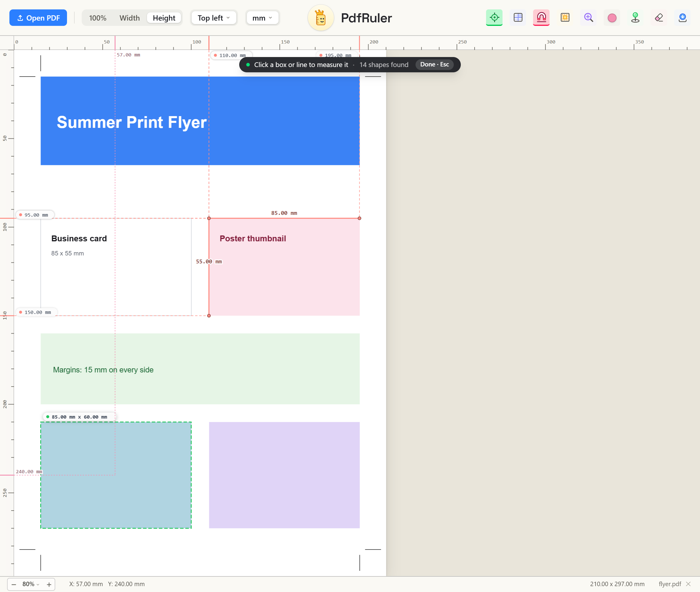Close the flyer.pdf file

coord(689,584)
